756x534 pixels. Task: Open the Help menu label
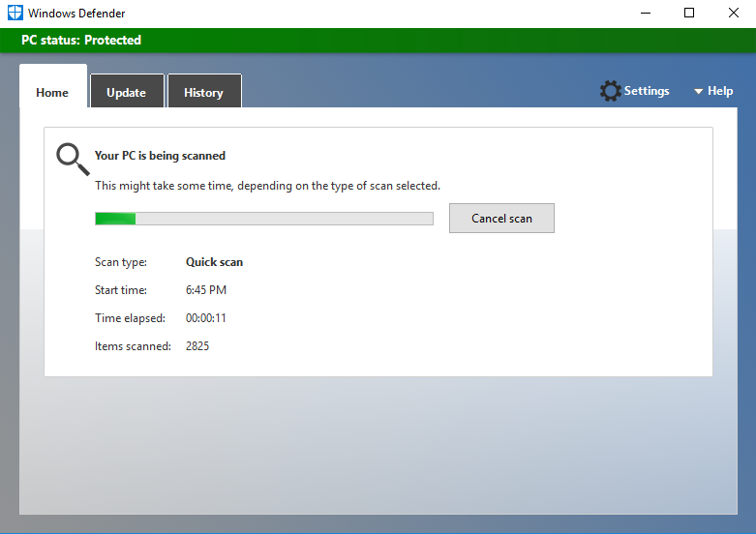click(720, 91)
